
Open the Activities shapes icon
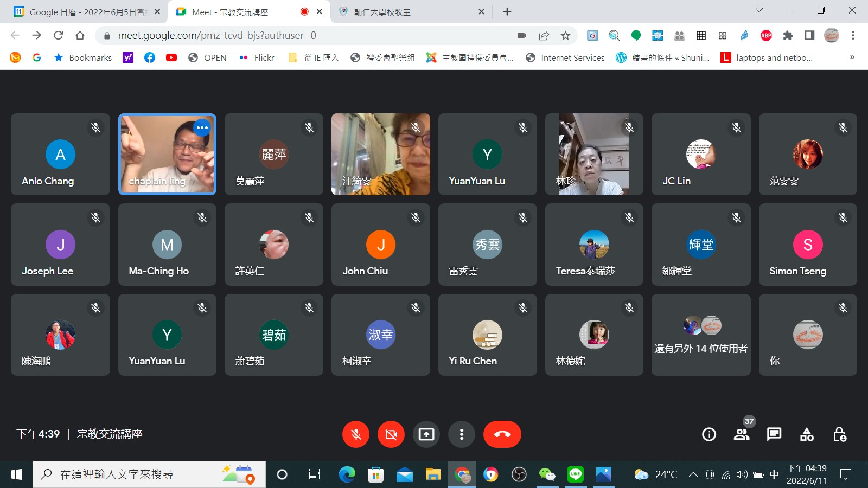click(x=807, y=434)
